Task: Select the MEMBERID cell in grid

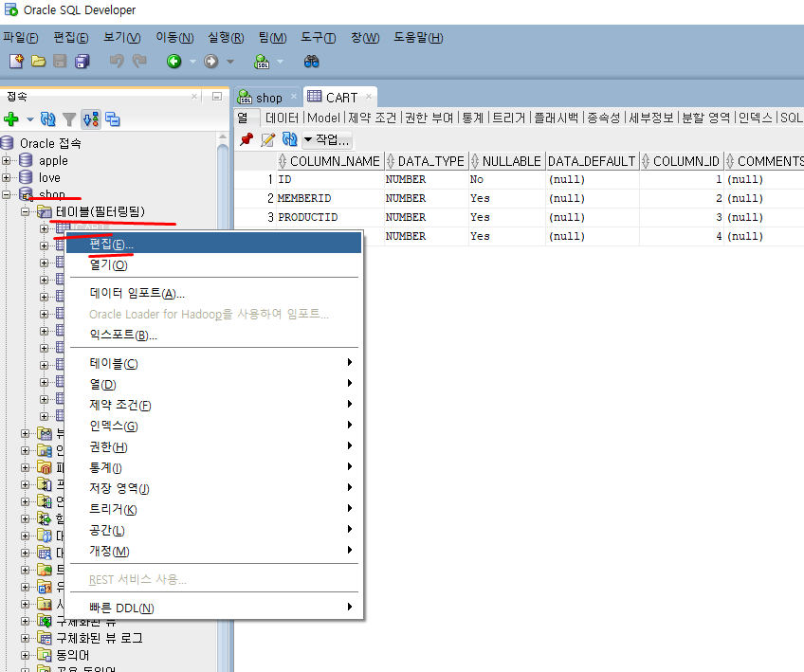Action: tap(330, 198)
